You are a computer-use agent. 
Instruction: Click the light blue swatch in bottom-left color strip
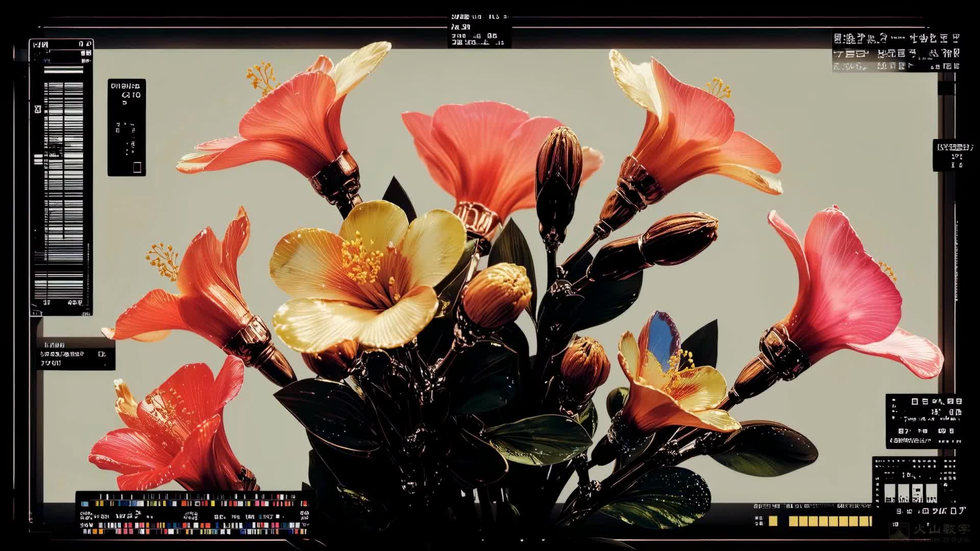click(x=85, y=504)
